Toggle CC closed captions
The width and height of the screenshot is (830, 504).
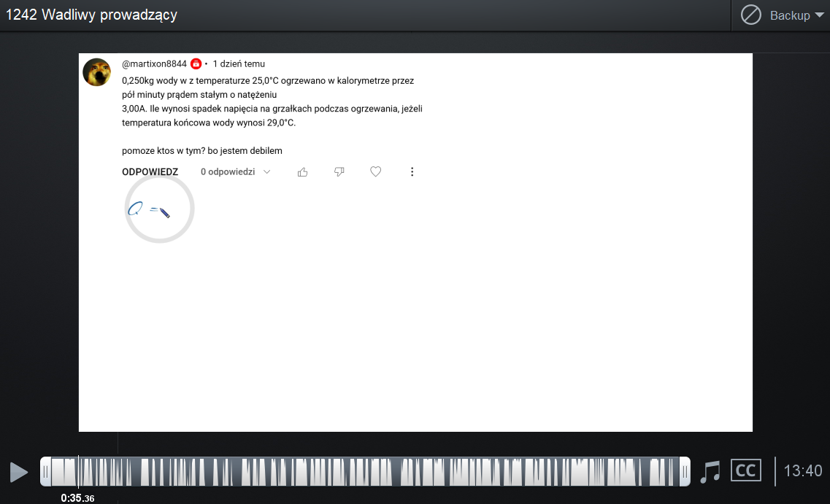click(x=745, y=470)
